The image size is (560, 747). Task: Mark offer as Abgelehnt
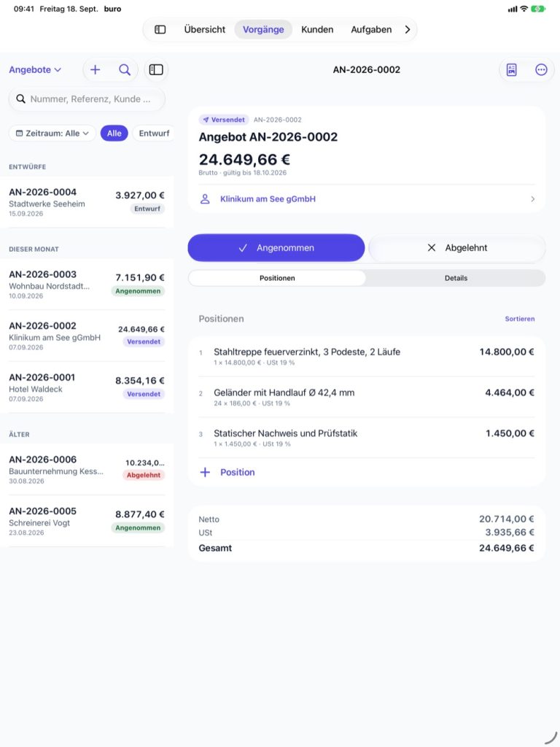coord(457,248)
